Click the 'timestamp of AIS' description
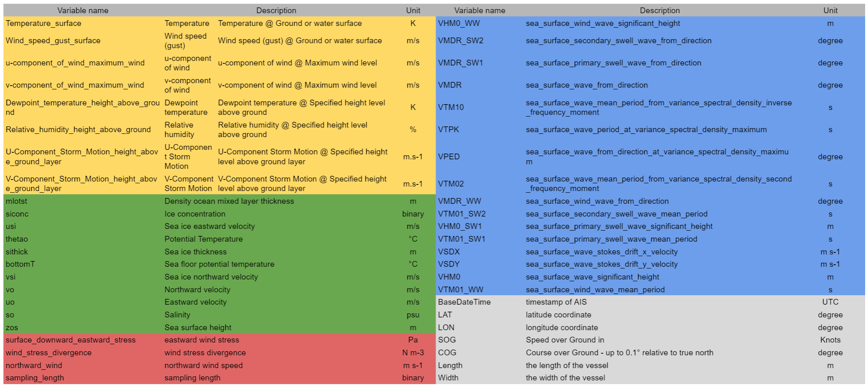Viewport: 868px width, 387px height. point(556,302)
